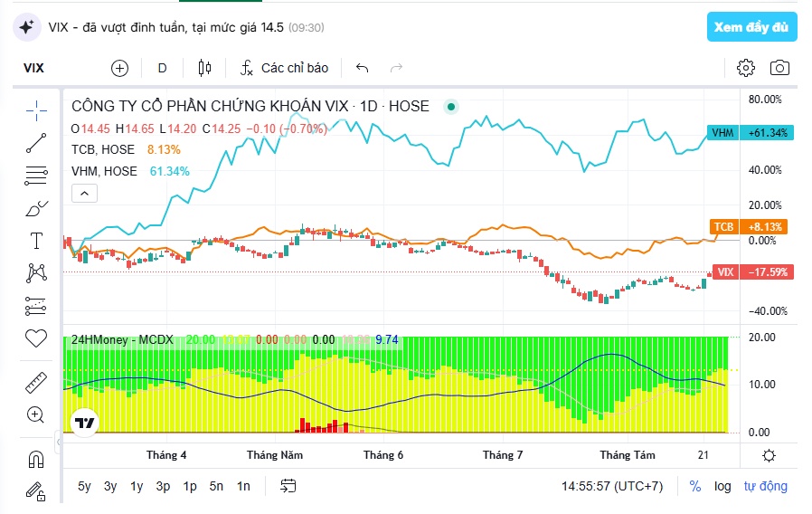The image size is (812, 514).
Task: Select the trend line drawing tool
Action: point(36,143)
